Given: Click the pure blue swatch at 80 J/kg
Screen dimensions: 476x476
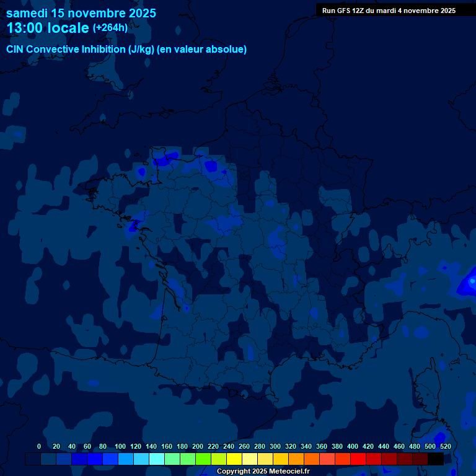Looking at the screenshot, I should [95, 459].
